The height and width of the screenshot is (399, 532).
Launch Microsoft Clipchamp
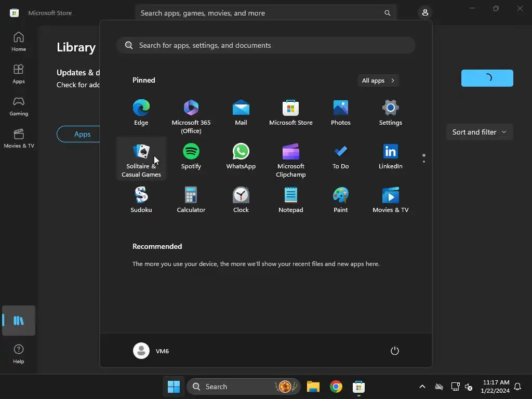point(291,159)
